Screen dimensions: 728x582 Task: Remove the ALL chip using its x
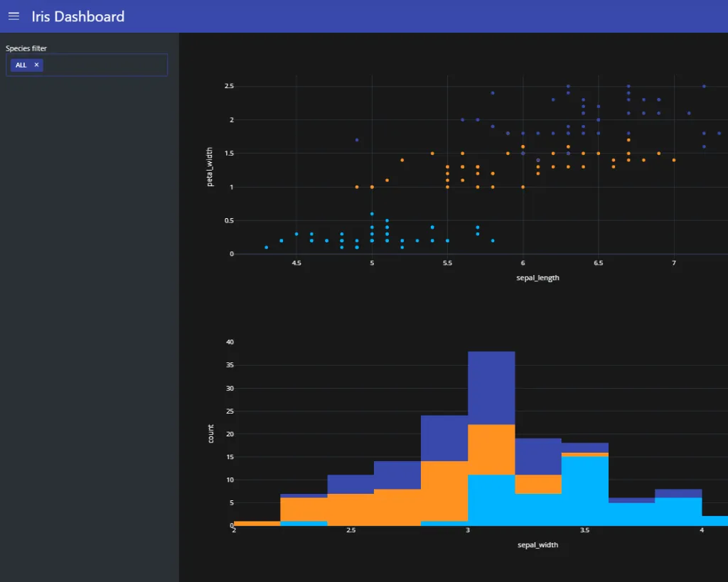pos(36,65)
